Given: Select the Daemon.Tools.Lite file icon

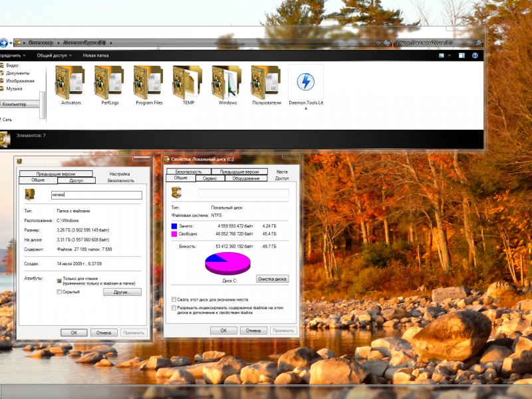Looking at the screenshot, I should pos(306,82).
